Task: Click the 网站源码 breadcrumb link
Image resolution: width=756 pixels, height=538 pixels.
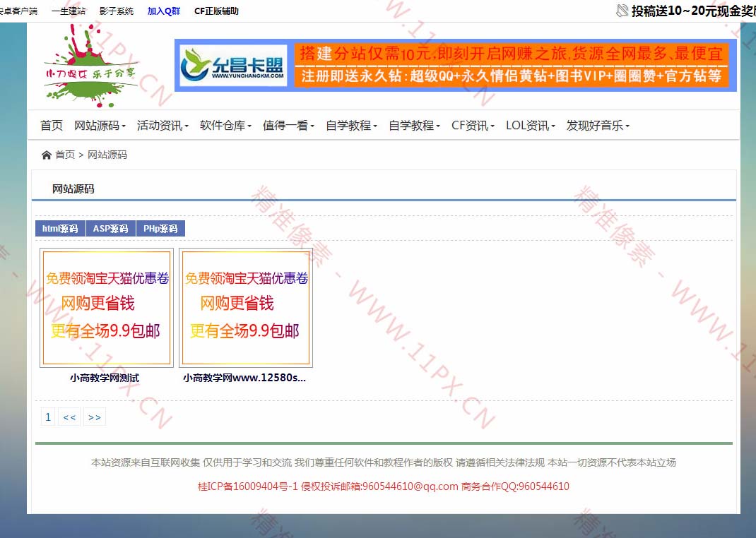Action: pyautogui.click(x=107, y=155)
